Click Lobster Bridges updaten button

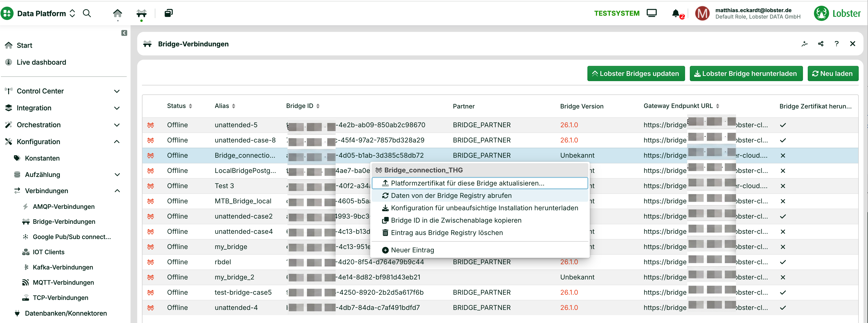tap(636, 74)
